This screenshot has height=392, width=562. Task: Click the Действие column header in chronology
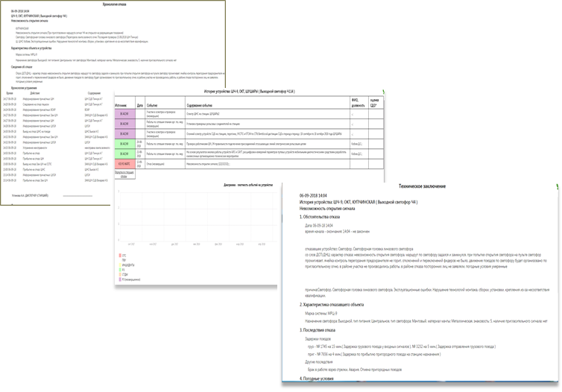tap(35, 93)
